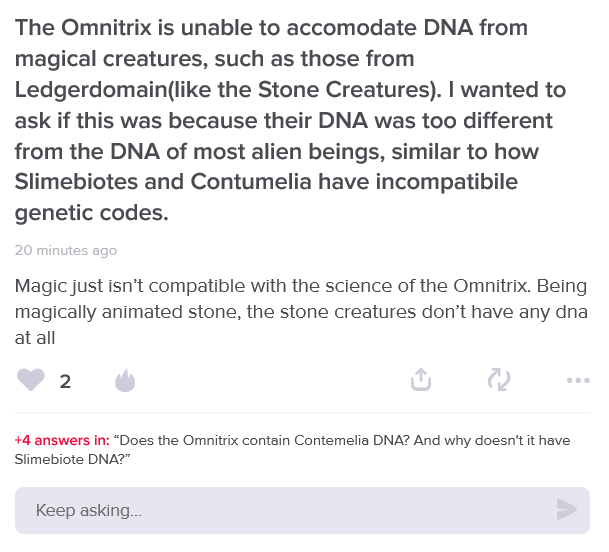Share the answer using the upload icon
Screen dimensions: 609x552
[x=421, y=380]
